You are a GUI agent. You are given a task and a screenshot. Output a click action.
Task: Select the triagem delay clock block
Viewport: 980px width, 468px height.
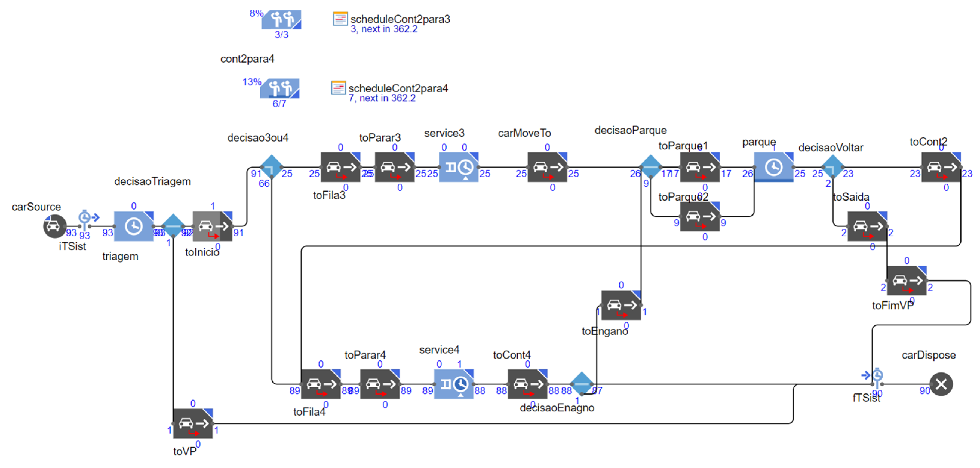coord(134,226)
